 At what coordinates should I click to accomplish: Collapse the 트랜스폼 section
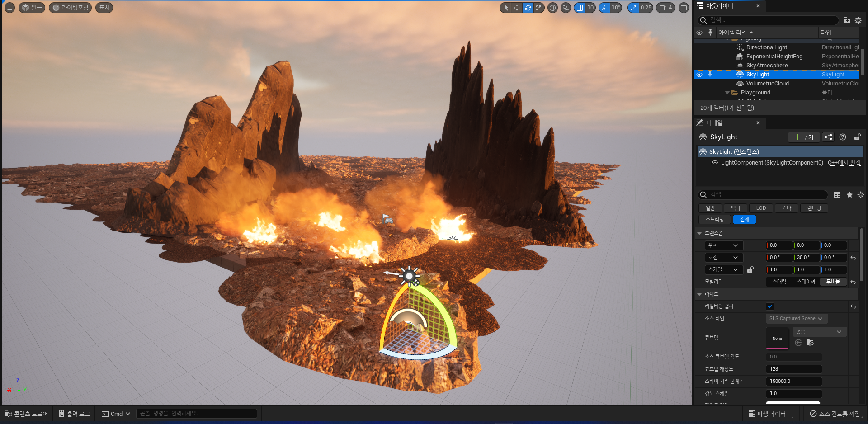[x=699, y=233]
